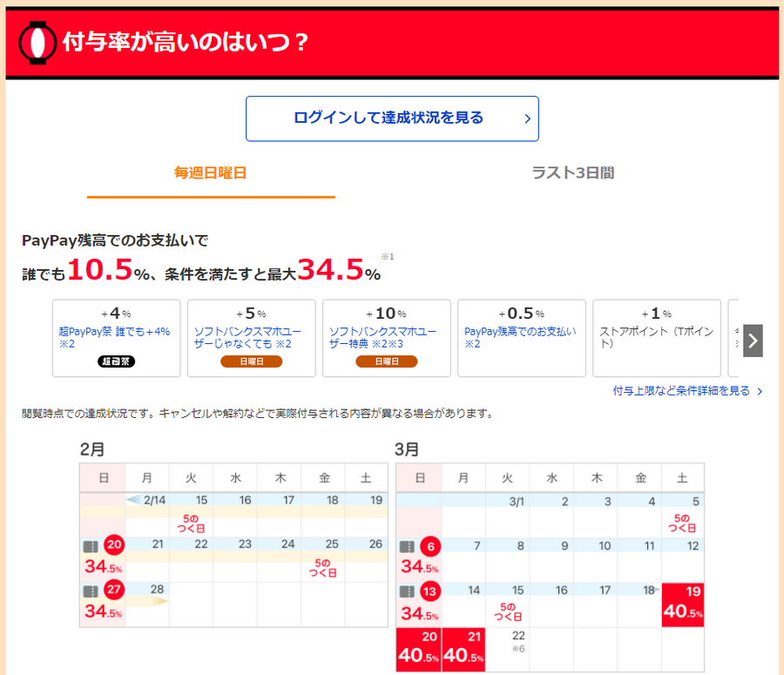This screenshot has height=675, width=784.
Task: Click the chevron arrow on the login button
Action: pos(527,118)
